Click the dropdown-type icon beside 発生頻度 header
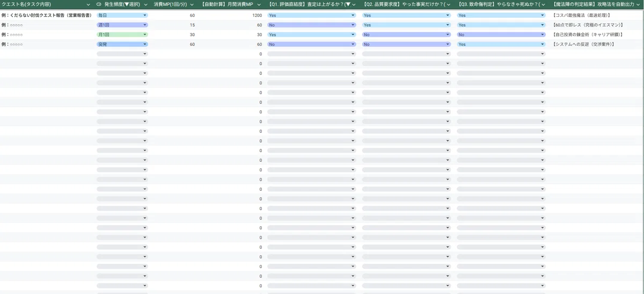This screenshot has width=644, height=294. (x=99, y=5)
